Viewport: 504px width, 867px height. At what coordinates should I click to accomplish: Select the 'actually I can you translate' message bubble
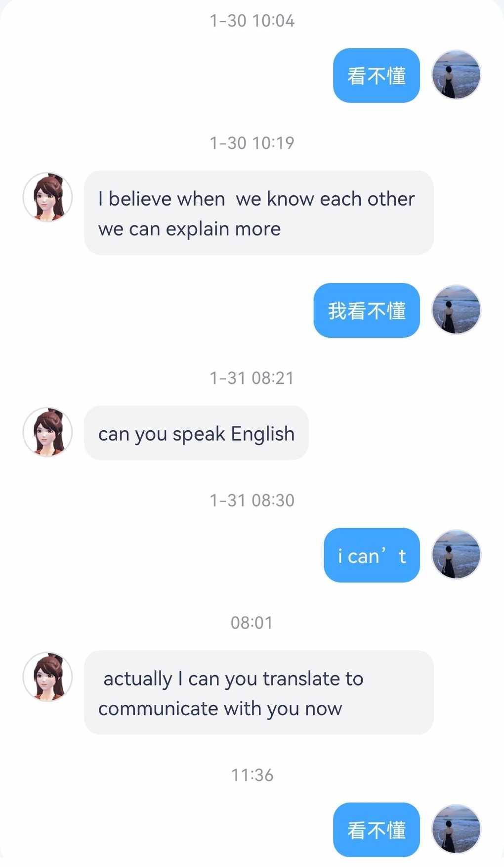(x=259, y=692)
